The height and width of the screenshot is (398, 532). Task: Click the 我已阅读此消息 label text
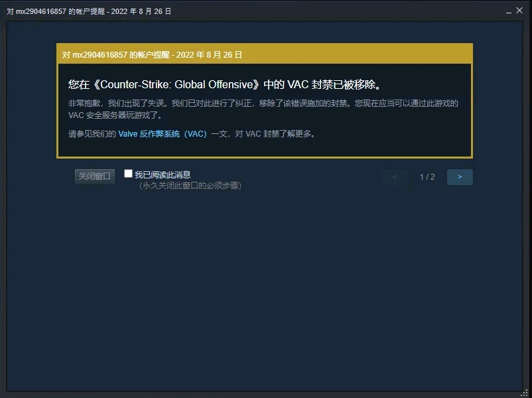click(x=163, y=174)
